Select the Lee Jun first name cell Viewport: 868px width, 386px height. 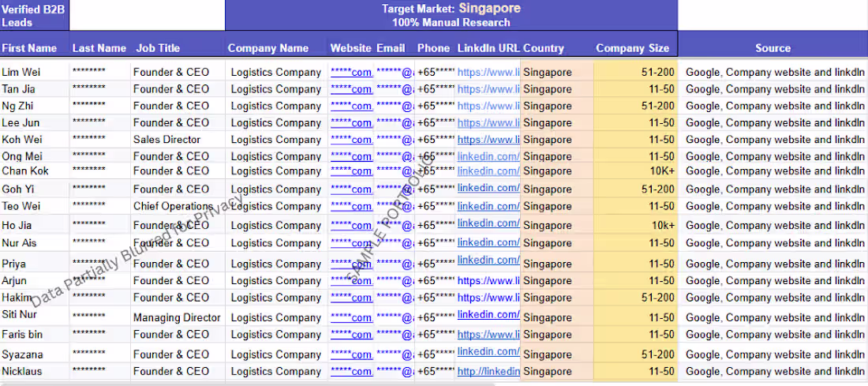(x=35, y=123)
